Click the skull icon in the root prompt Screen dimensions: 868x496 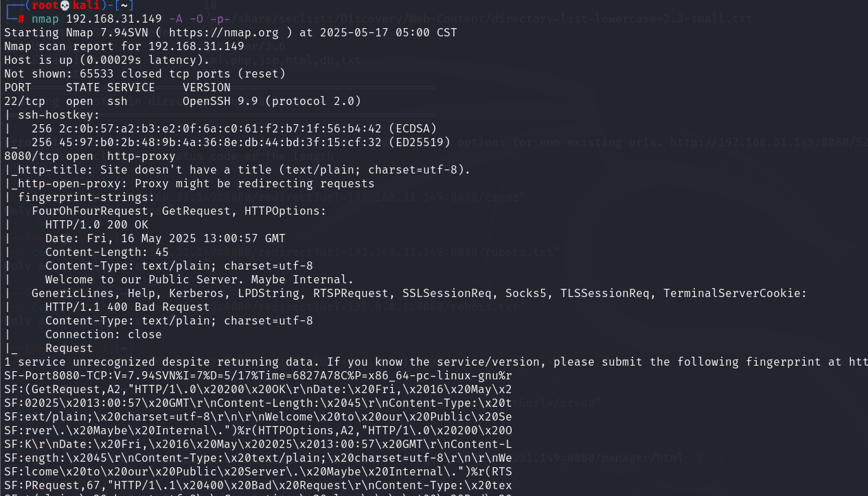coord(66,5)
